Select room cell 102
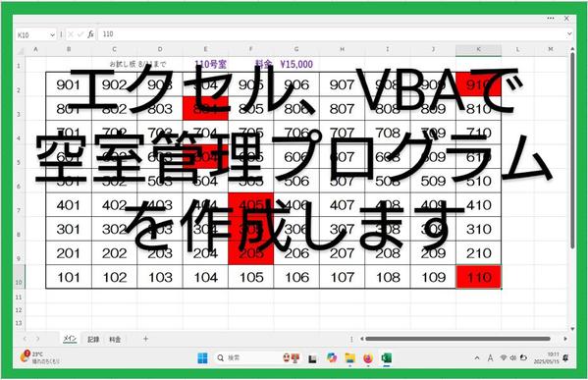 pyautogui.click(x=115, y=277)
